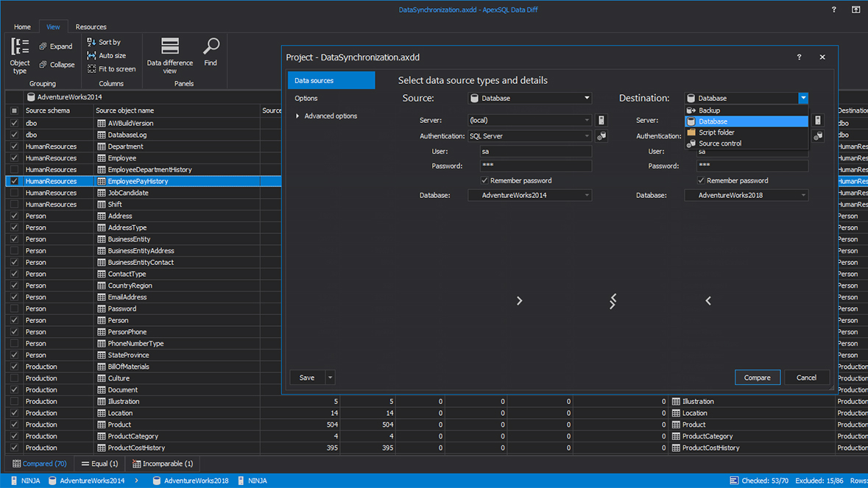Screen dimensions: 868x488
Task: Click source authentication settings icon
Action: tap(601, 135)
